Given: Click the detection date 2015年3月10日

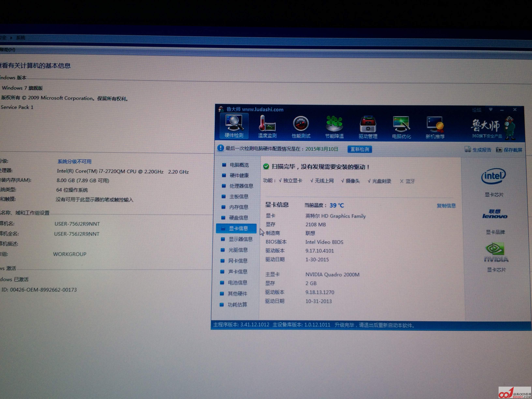Looking at the screenshot, I should point(322,149).
